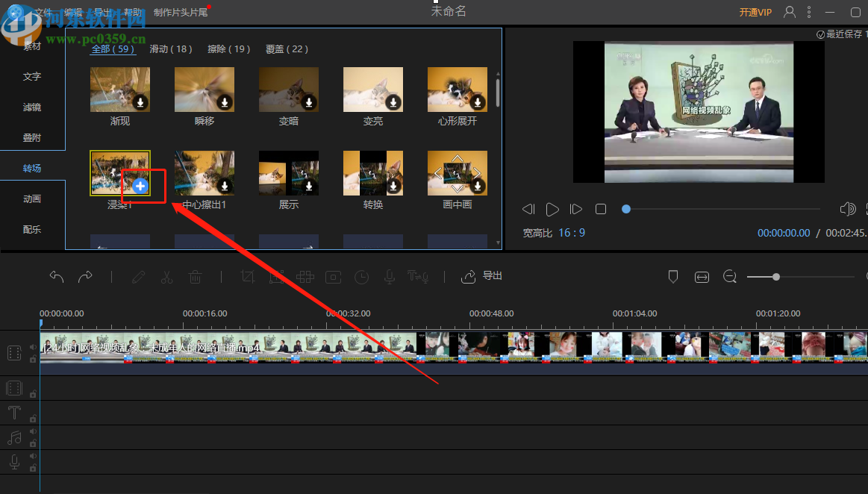Image resolution: width=868 pixels, height=494 pixels.
Task: Download the 中心擦出1 transition
Action: click(225, 187)
